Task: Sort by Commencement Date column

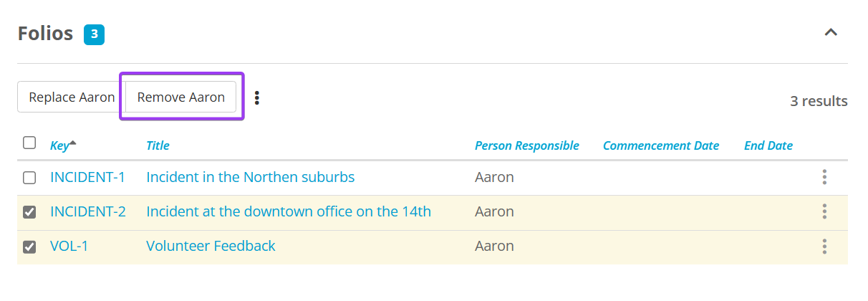Action: click(660, 145)
